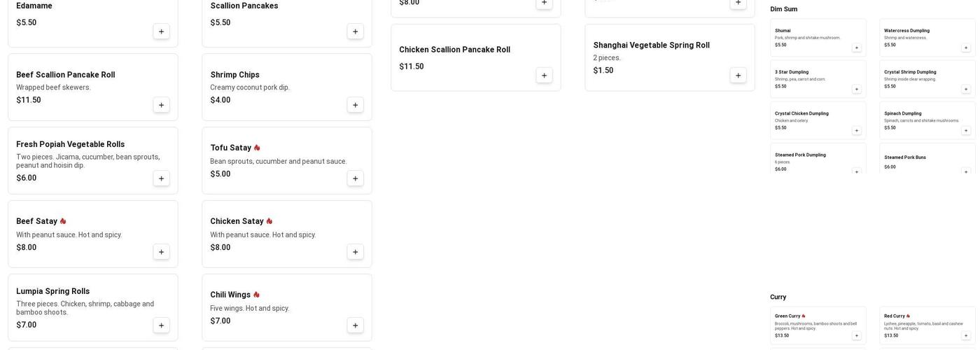Add Scallion Pancakes using plus button
The width and height of the screenshot is (980, 350).
(355, 31)
